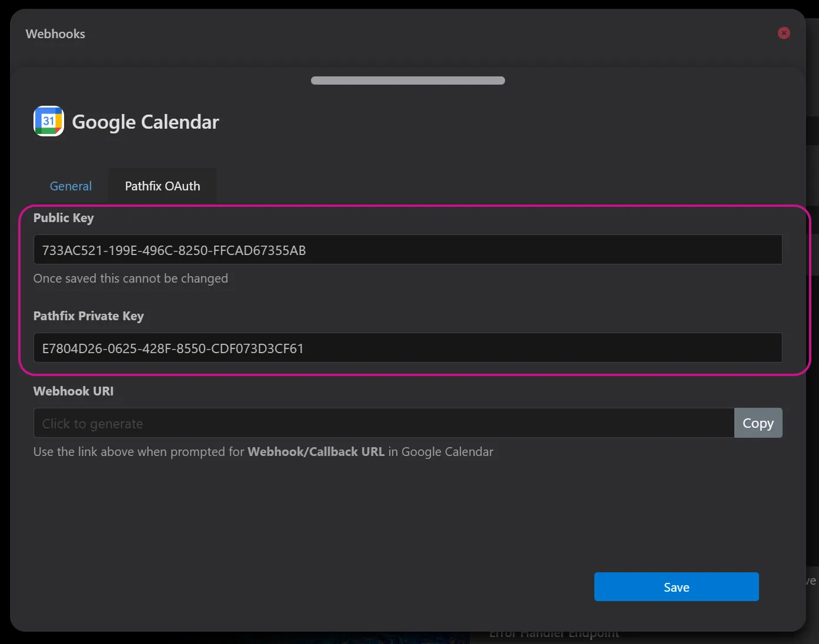Click the Webhook URI label
The height and width of the screenshot is (644, 819).
[73, 391]
